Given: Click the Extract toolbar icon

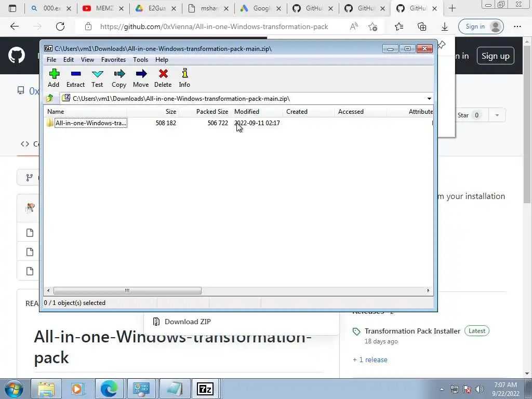Looking at the screenshot, I should pos(75,78).
